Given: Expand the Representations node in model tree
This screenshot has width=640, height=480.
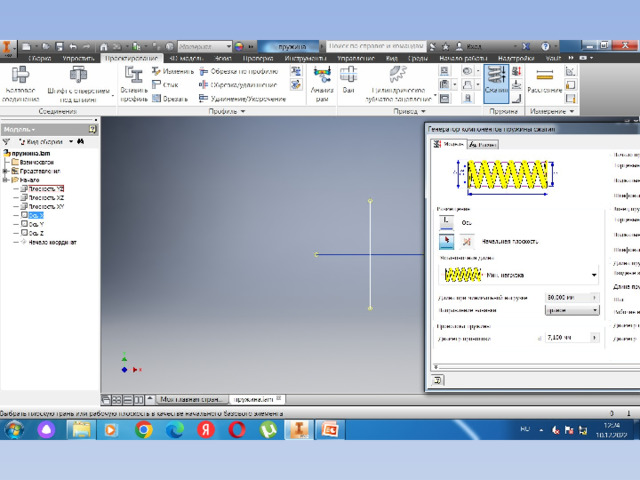Looking at the screenshot, I should 6,170.
